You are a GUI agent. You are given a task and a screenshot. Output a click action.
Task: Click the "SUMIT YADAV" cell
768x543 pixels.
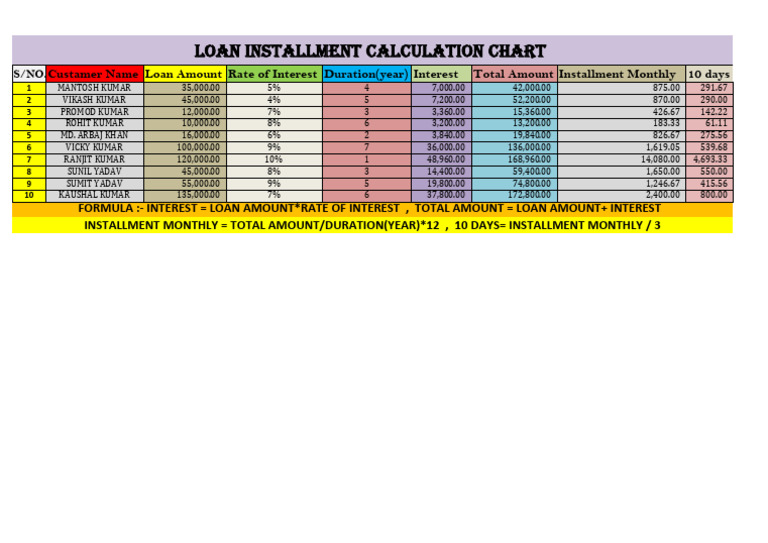pyautogui.click(x=95, y=184)
